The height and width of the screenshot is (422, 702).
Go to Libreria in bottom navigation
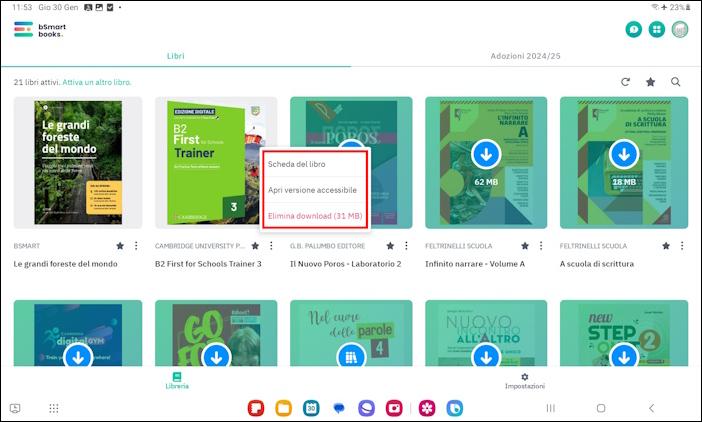click(x=177, y=380)
